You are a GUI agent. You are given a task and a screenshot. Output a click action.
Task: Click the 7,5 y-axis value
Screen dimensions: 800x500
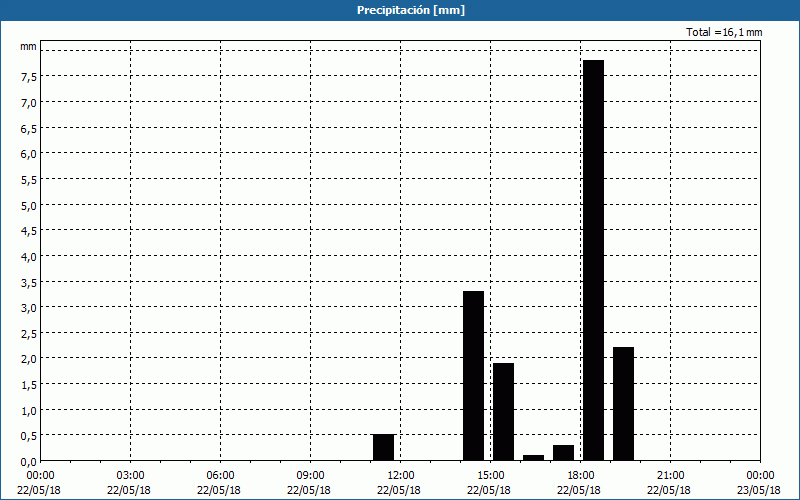[x=29, y=77]
